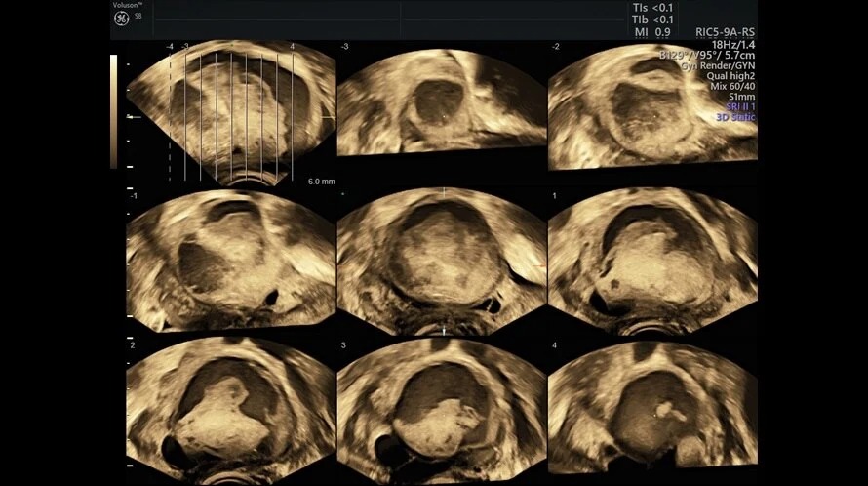Image resolution: width=868 pixels, height=486 pixels.
Task: Click the 18Hz/1.4 frame rate readout
Action: (x=733, y=45)
